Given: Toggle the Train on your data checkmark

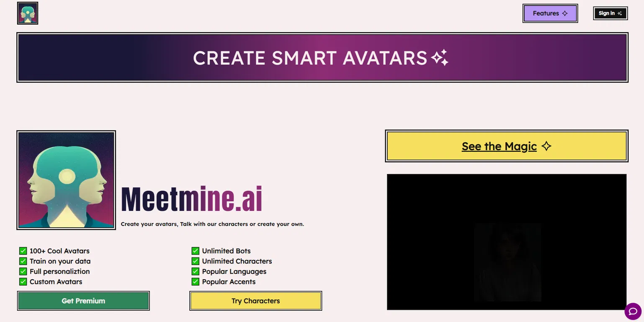Looking at the screenshot, I should tap(23, 261).
